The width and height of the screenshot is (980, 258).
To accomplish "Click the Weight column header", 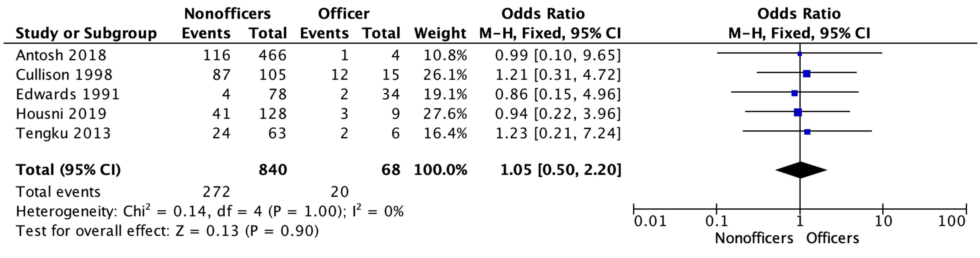I will coord(440,34).
